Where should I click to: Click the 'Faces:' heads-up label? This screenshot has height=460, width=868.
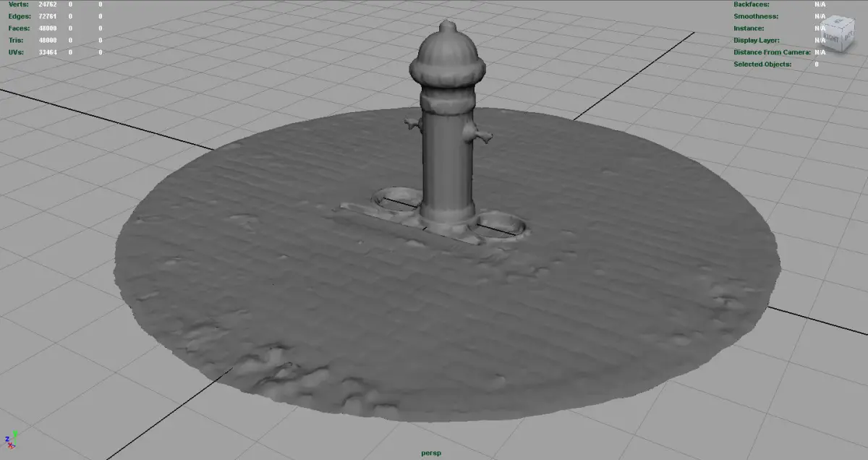click(x=18, y=28)
